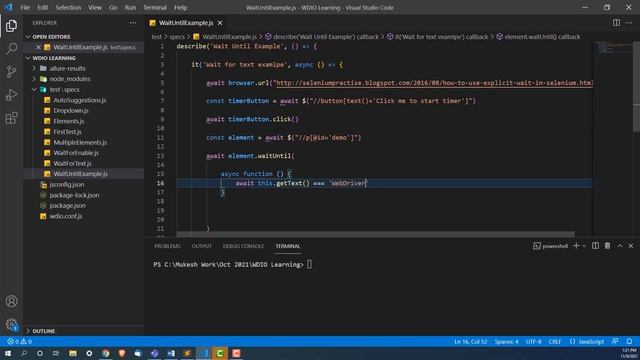Click the Ln 16, Col 52 status entry

click(x=471, y=341)
